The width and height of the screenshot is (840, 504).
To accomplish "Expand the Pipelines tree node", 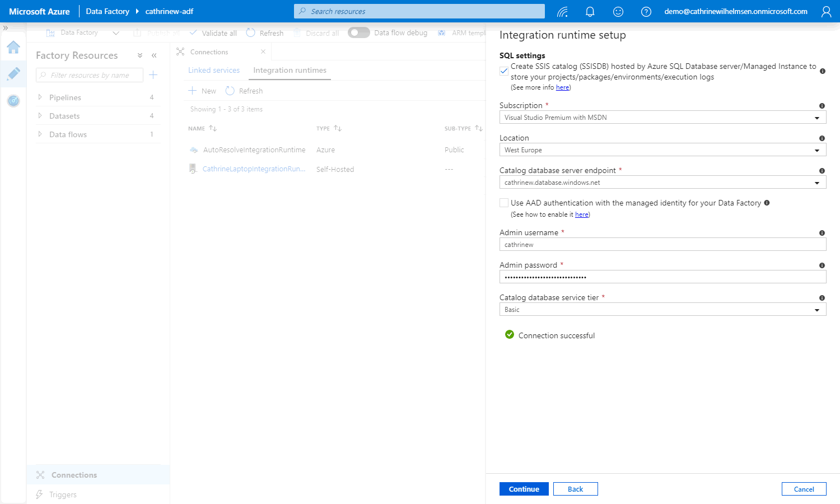I will (40, 97).
